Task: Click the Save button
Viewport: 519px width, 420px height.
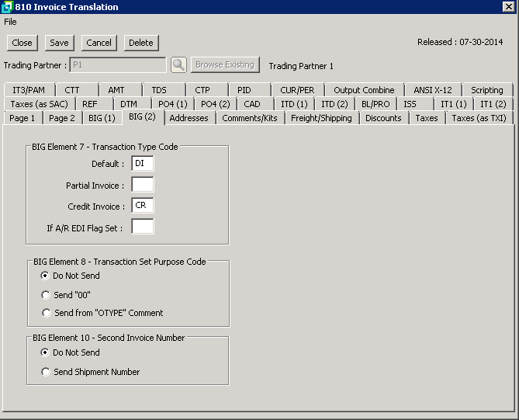Action: [59, 43]
